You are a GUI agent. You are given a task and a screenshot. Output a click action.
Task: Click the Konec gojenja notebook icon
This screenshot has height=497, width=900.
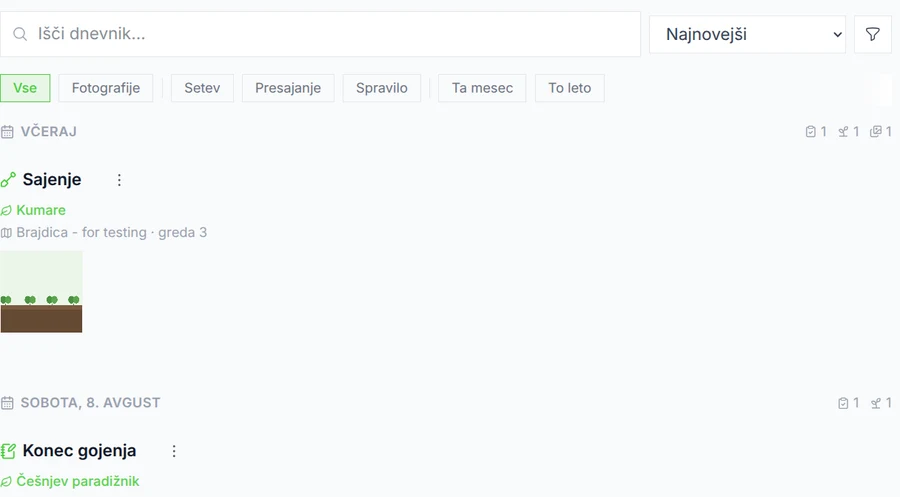[8, 451]
